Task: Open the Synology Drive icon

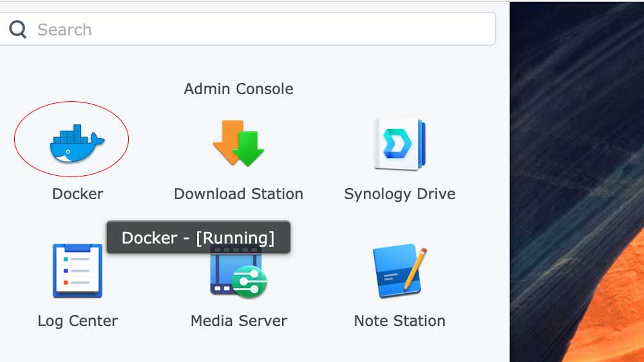Action: (400, 144)
